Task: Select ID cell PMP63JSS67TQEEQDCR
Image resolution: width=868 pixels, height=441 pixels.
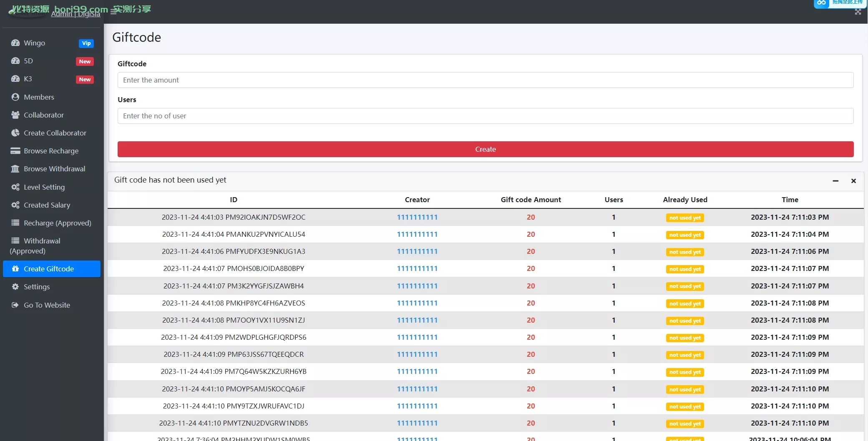Action: point(234,354)
